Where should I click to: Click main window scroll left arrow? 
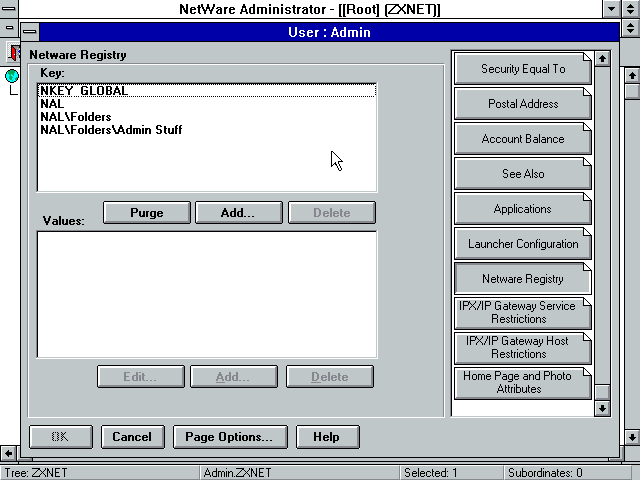9,453
